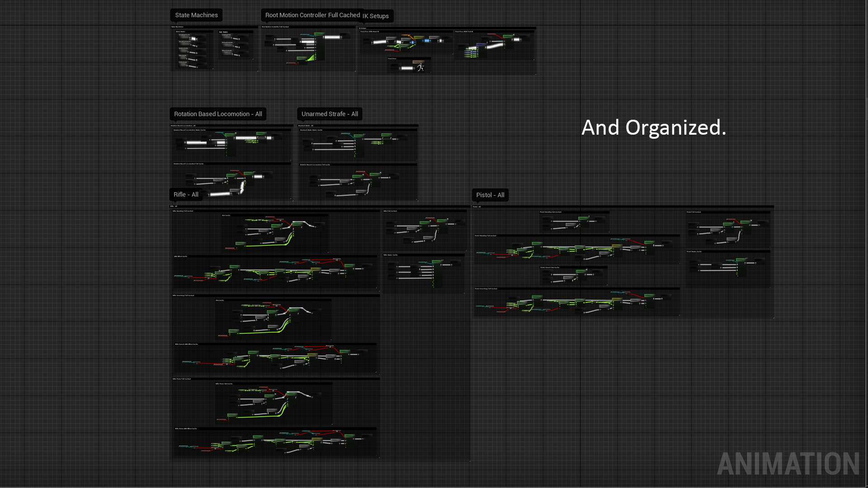
Task: Select the Root Motion Controller Full Cached label
Action: (312, 15)
